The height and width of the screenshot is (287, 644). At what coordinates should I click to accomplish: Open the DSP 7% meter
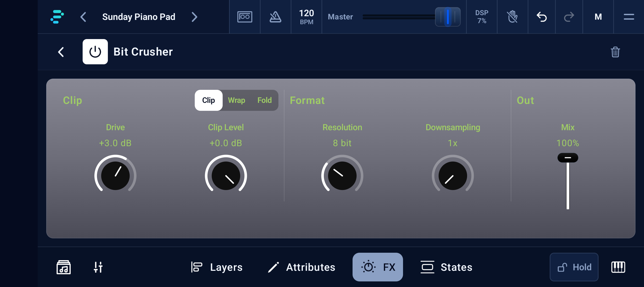pyautogui.click(x=482, y=17)
